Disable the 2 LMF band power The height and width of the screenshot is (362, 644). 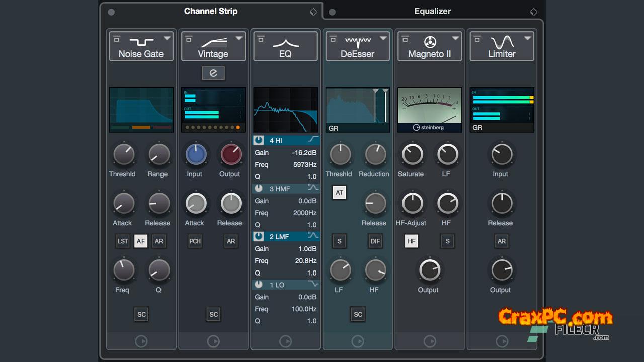coord(259,236)
